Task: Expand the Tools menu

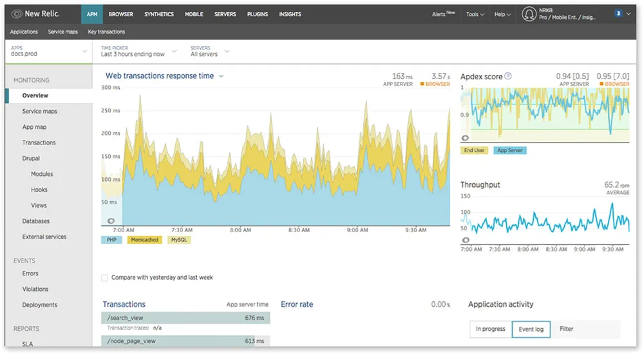Action: [475, 14]
